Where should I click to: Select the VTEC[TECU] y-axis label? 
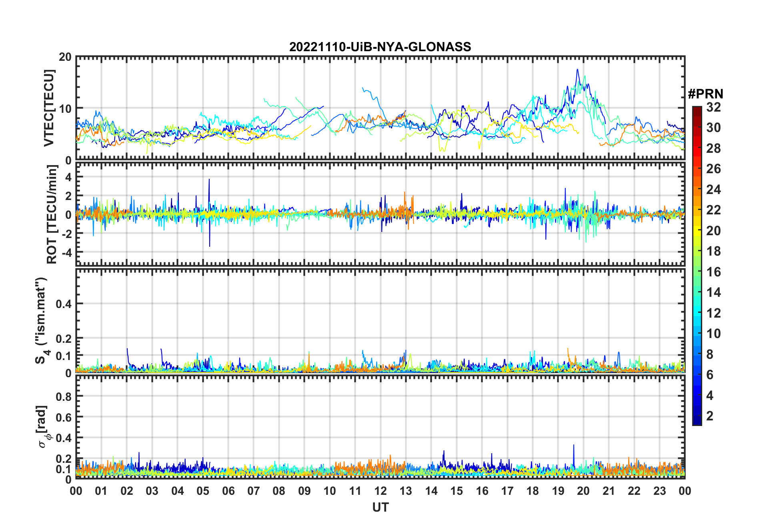click(x=49, y=108)
